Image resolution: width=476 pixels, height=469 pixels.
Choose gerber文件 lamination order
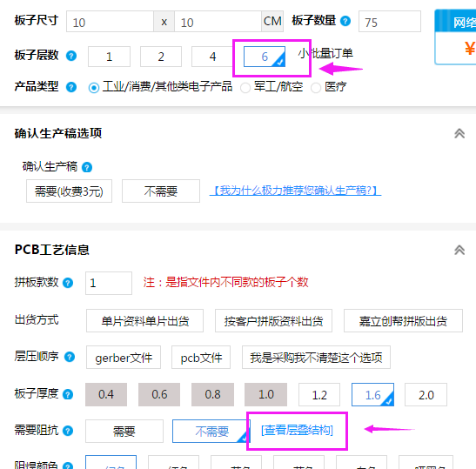click(x=124, y=358)
